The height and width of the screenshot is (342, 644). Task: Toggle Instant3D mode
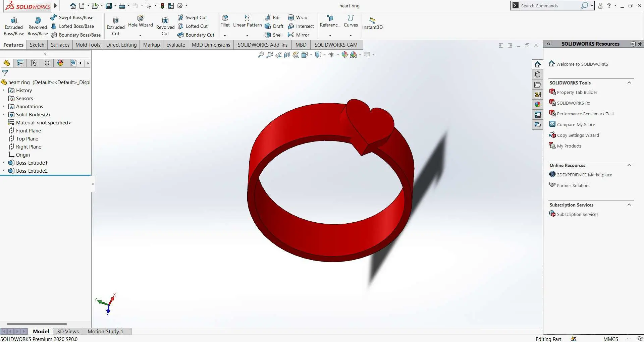(x=372, y=23)
